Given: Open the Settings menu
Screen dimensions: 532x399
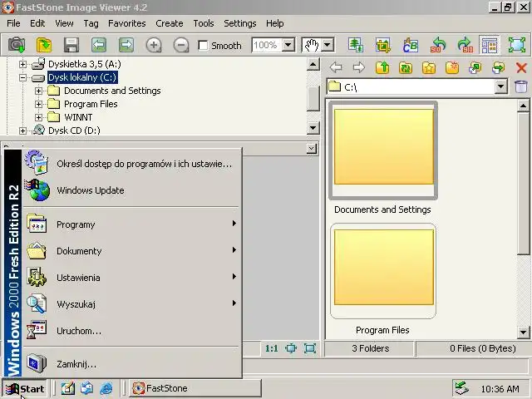Looking at the screenshot, I should 240,23.
